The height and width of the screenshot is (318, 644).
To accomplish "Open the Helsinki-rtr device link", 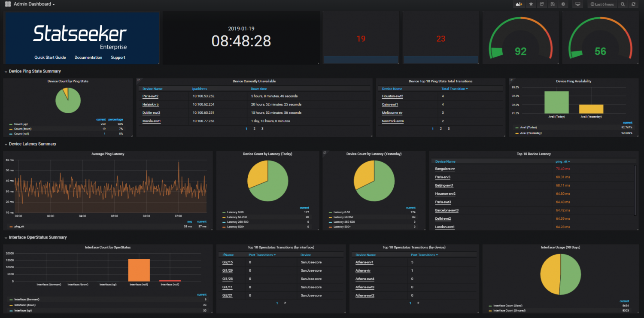I will [151, 104].
